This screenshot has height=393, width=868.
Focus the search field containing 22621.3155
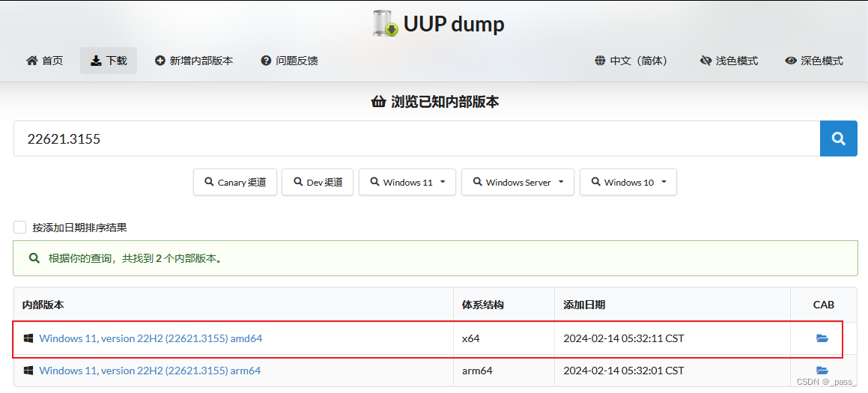pos(417,139)
